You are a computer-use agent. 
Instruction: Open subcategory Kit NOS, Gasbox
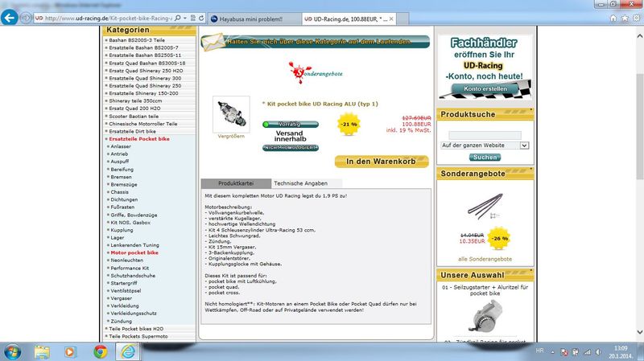(x=130, y=223)
